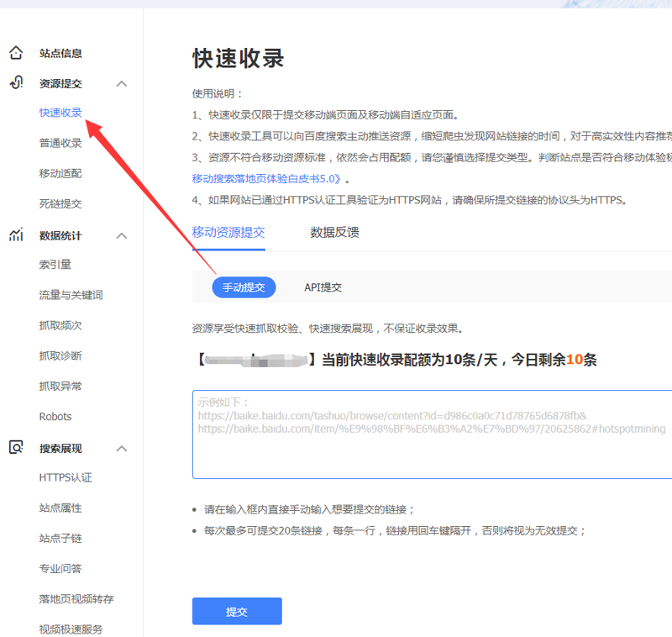
Task: Click the chart icon beside 数据统计
Action: [16, 235]
